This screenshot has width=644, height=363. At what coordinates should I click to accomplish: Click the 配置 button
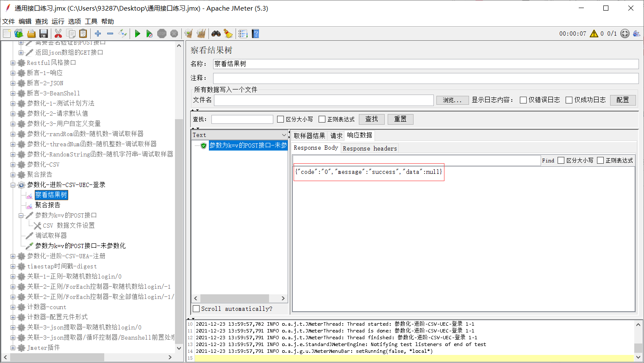[623, 100]
